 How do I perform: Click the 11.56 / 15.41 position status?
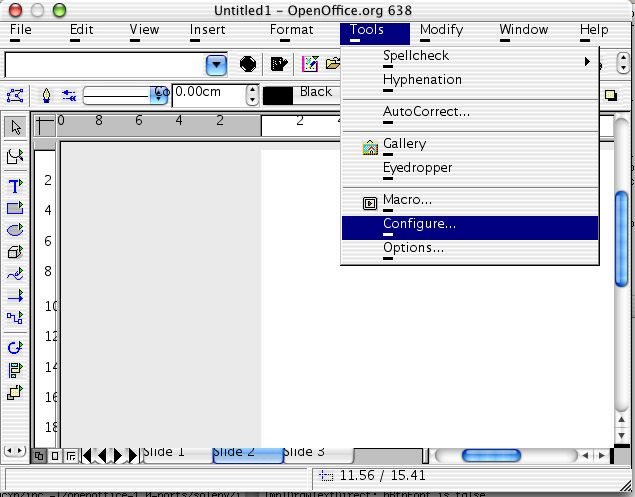coord(383,476)
